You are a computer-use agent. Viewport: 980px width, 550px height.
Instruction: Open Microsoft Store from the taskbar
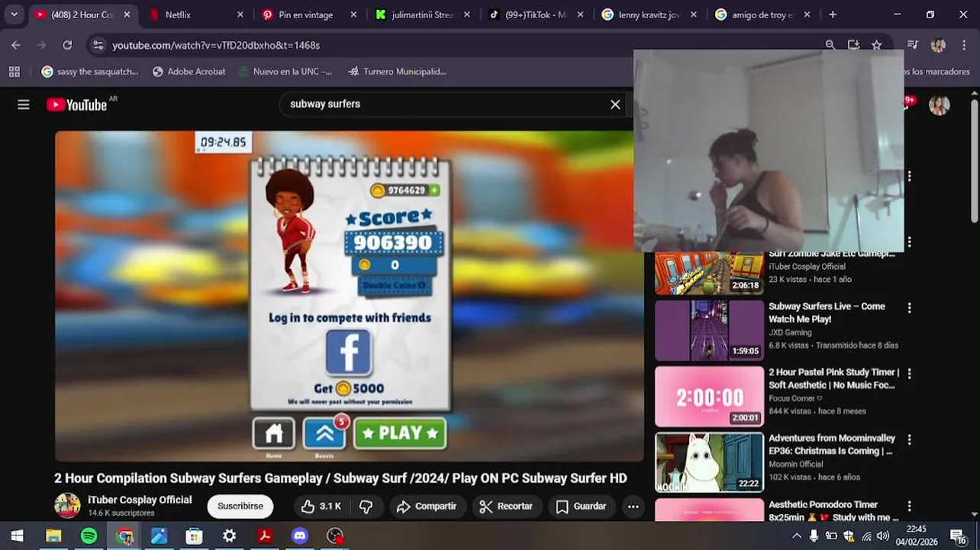pos(194,536)
